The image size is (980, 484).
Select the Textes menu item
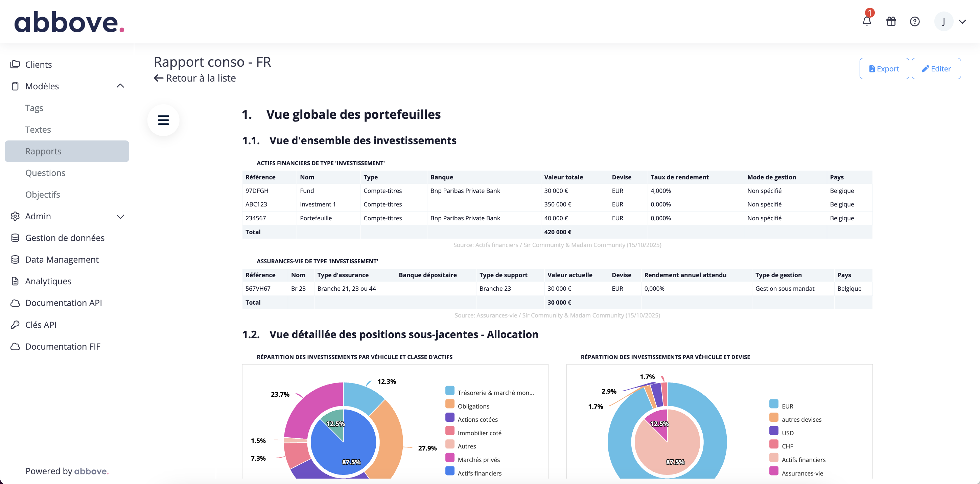(38, 130)
